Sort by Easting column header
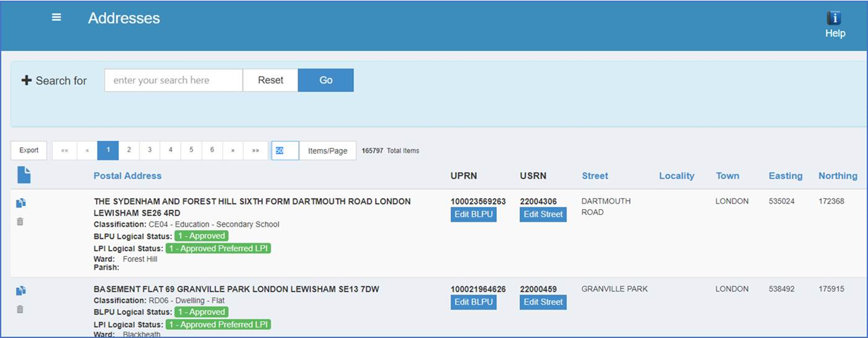868x338 pixels. [786, 176]
